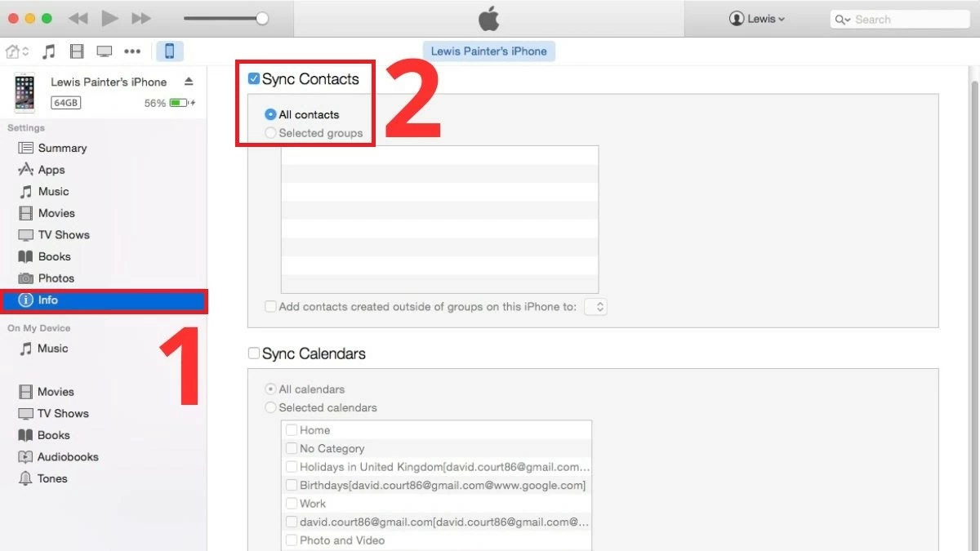Skip to the next track
Screen dimensions: 980x551
[141, 18]
